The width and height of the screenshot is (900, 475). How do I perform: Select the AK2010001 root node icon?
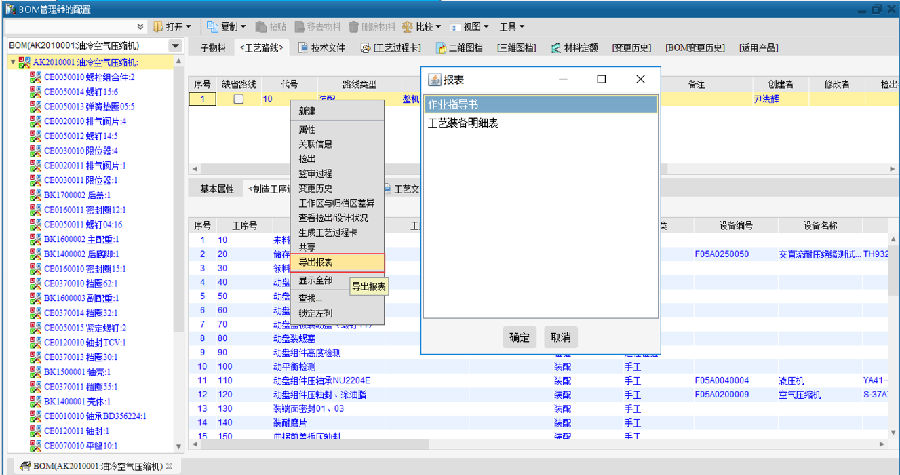click(x=24, y=62)
